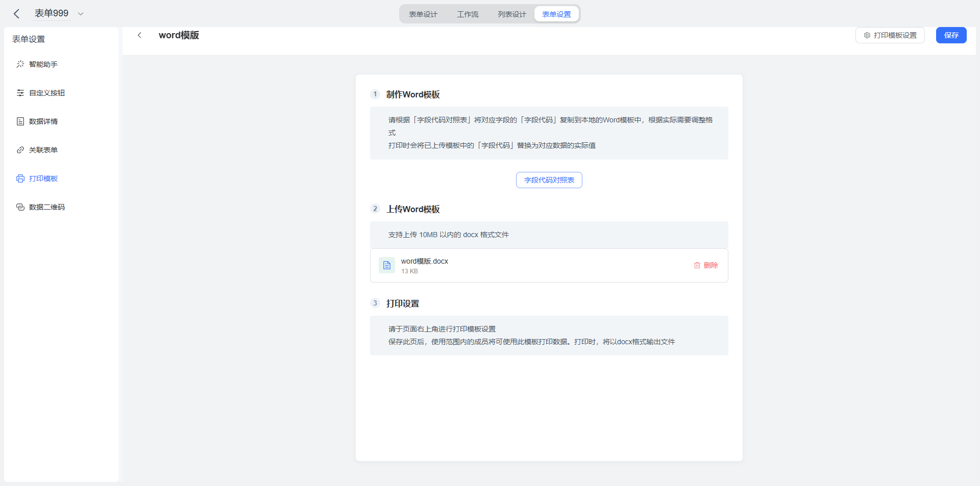Image resolution: width=980 pixels, height=486 pixels.
Task: Click the gear icon in 打印模板设置
Action: click(x=867, y=35)
